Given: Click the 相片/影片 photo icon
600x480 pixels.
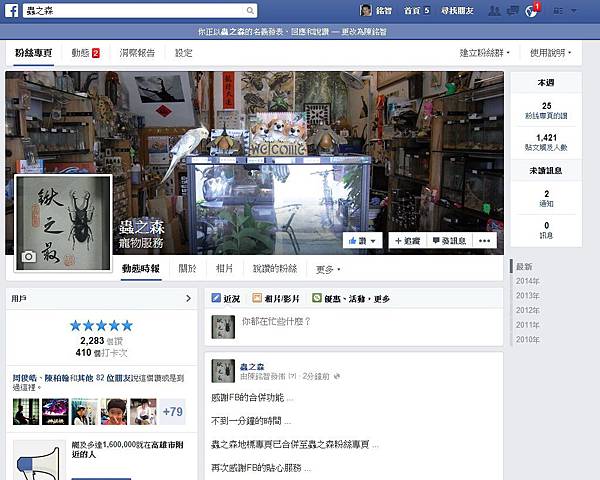Looking at the screenshot, I should pos(257,298).
